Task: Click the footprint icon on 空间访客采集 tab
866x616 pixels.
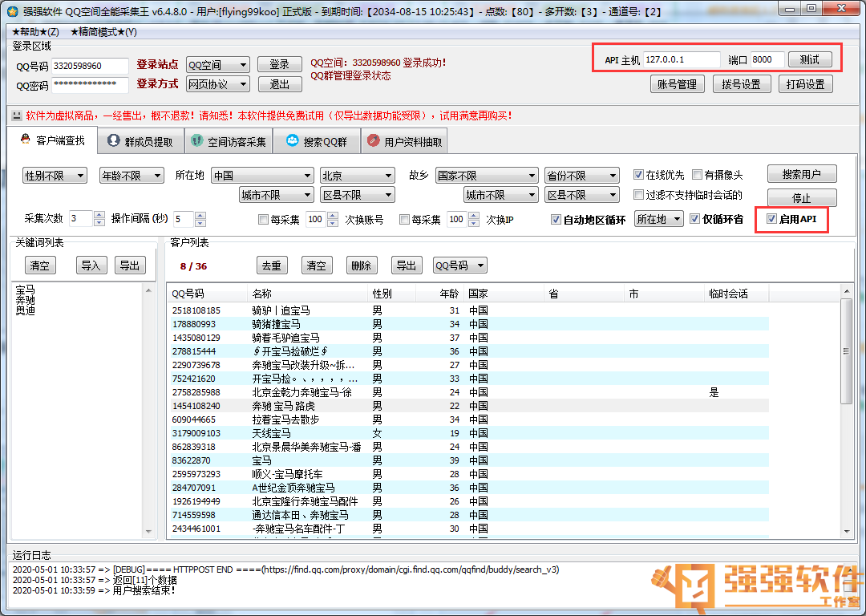Action: point(197,141)
